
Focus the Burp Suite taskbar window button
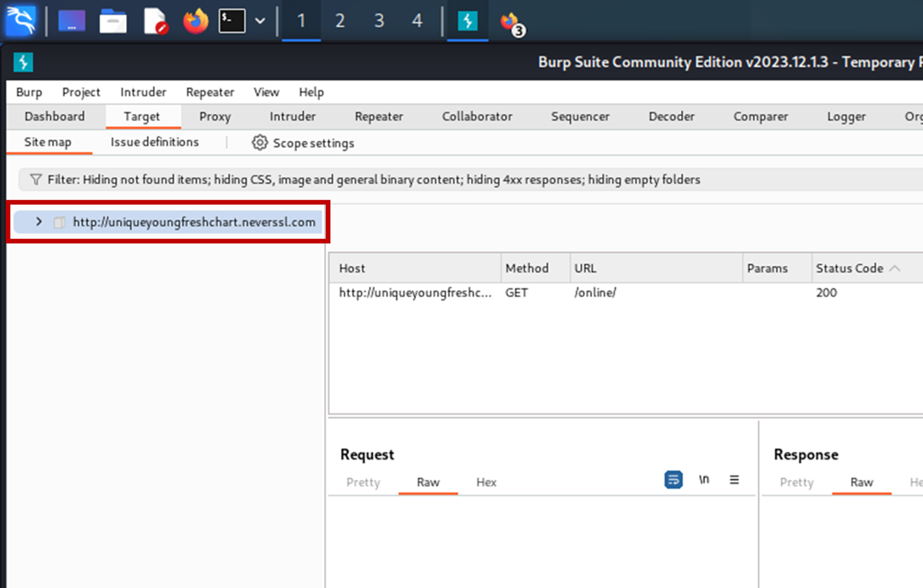click(x=467, y=21)
